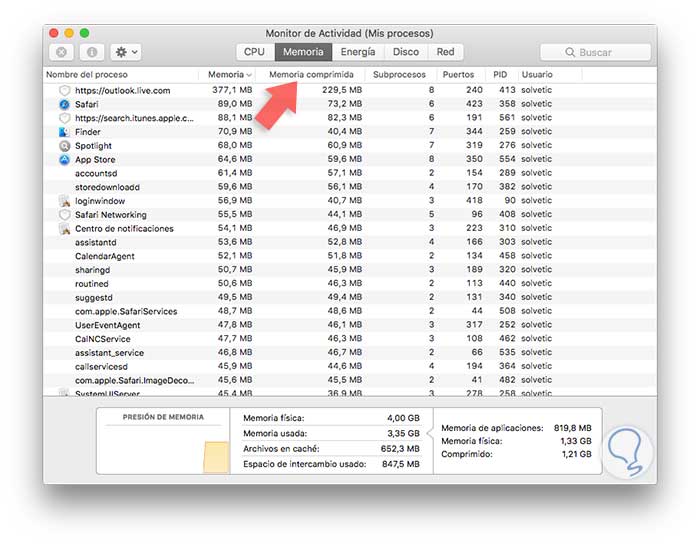Click Espacio de intercambio usado 847,5 MB
Viewport: 700px width, 546px height.
(400, 464)
